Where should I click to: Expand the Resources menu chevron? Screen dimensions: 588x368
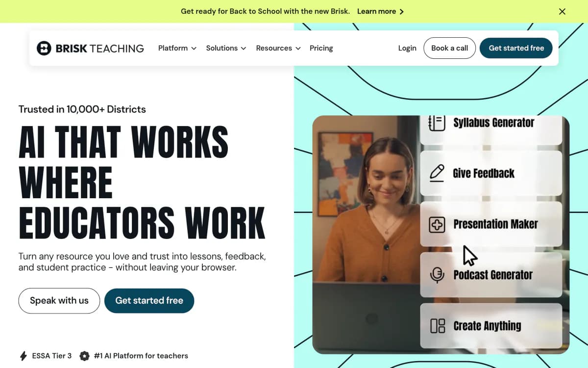coord(298,48)
